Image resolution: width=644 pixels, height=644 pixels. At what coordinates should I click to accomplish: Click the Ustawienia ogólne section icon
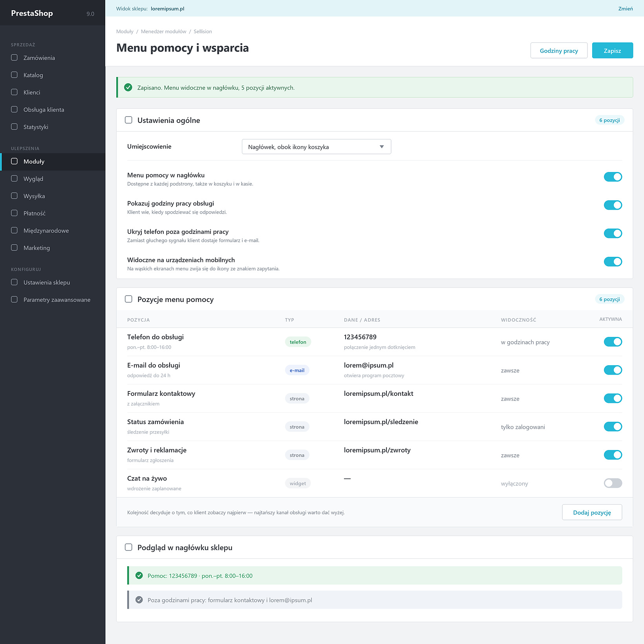click(x=128, y=120)
